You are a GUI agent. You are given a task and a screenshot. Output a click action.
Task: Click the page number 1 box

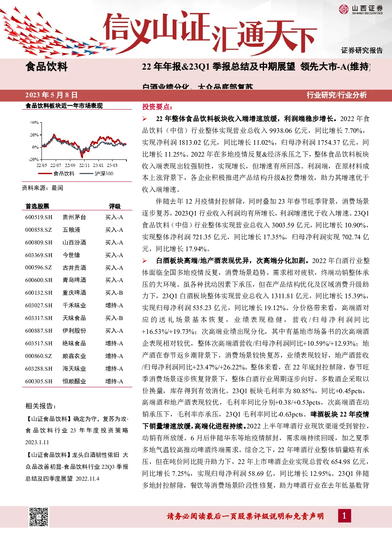pos(344,515)
